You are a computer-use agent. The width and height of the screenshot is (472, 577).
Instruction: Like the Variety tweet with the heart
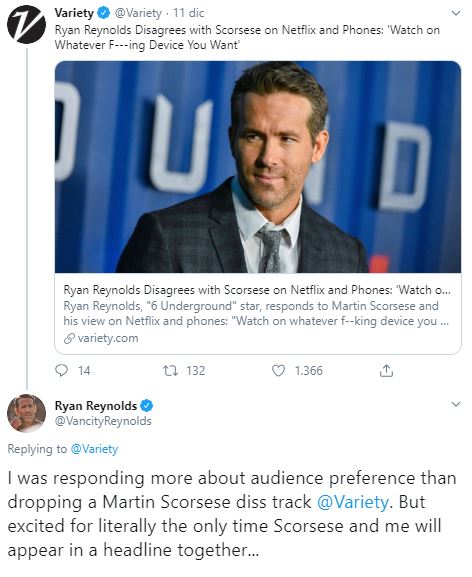[278, 371]
